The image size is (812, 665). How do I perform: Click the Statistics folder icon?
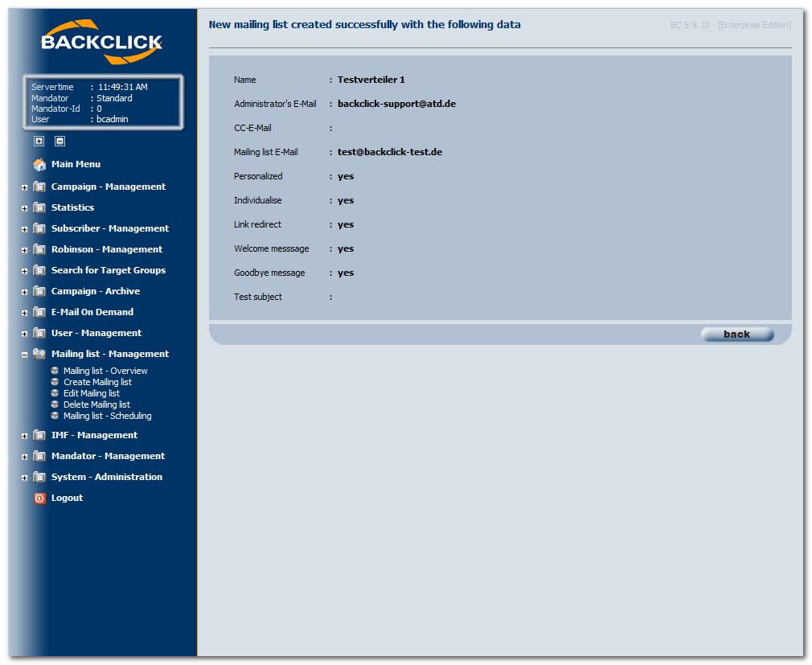tap(39, 207)
